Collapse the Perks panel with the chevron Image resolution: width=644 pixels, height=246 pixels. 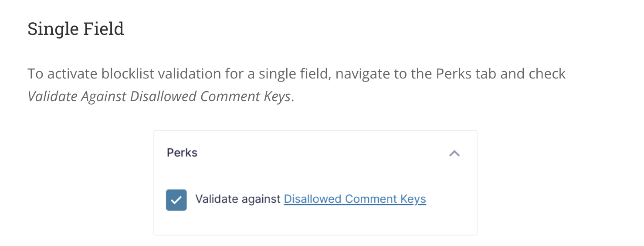click(454, 153)
